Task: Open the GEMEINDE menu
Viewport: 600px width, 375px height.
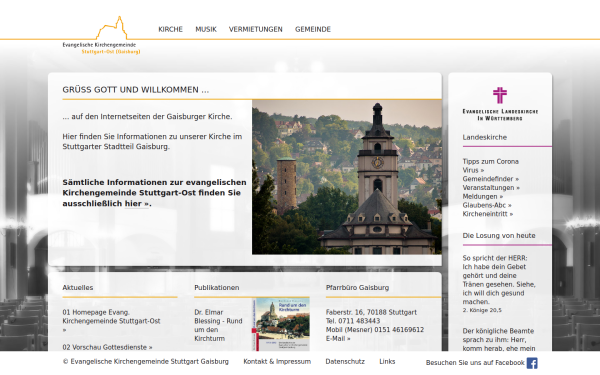Action: (313, 29)
